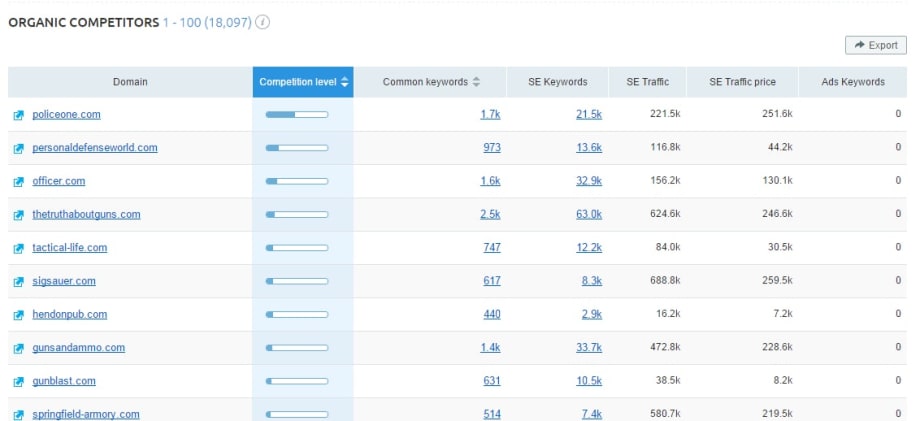Click competition level bar for policeone.com
This screenshot has width=920, height=421.
point(296,115)
